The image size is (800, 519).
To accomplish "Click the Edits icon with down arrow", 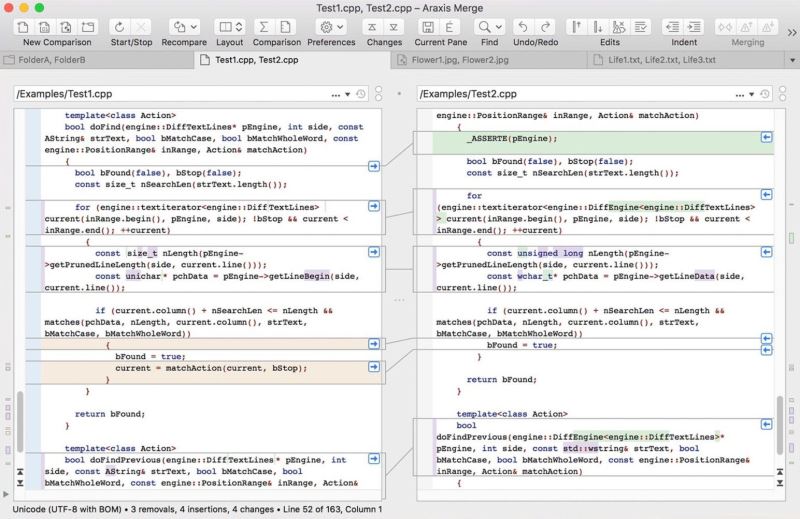I will [x=598, y=27].
